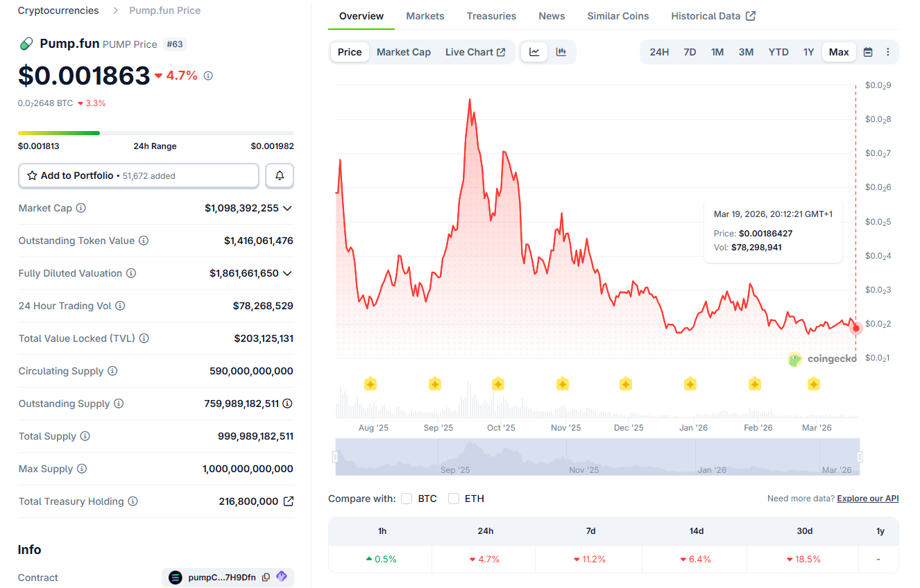Select the 7D time range
Screen dimensions: 920x588
click(x=690, y=52)
